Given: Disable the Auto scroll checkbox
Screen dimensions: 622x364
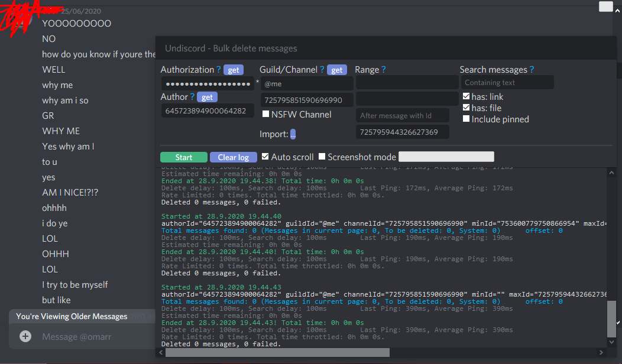Looking at the screenshot, I should (265, 157).
